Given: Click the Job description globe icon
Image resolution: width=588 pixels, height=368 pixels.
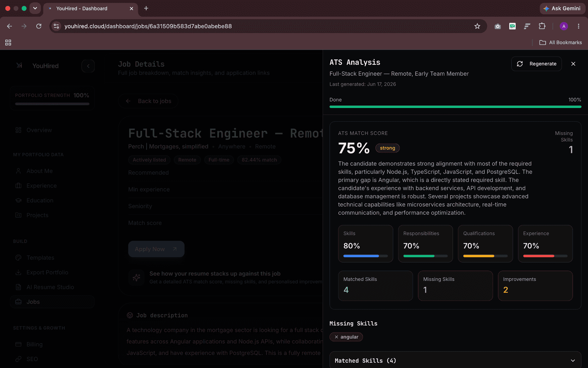Looking at the screenshot, I should click(130, 315).
